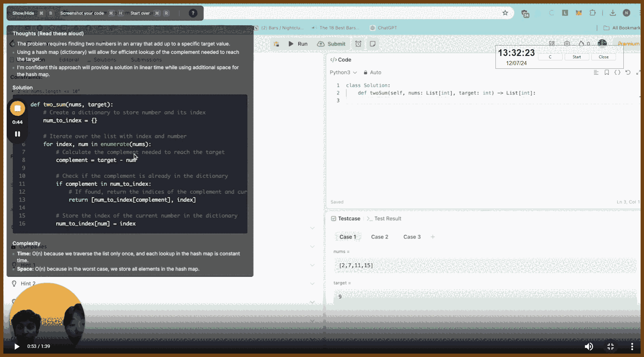Reset code with the undo arrow icon
The height and width of the screenshot is (357, 644).
tap(628, 72)
